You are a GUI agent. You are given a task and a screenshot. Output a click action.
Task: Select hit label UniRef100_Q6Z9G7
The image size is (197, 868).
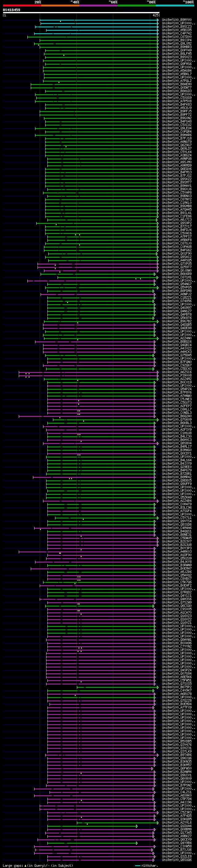177,145
